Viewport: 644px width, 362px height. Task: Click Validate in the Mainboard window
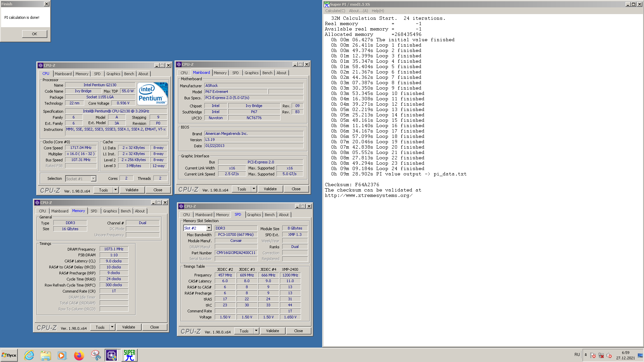270,189
